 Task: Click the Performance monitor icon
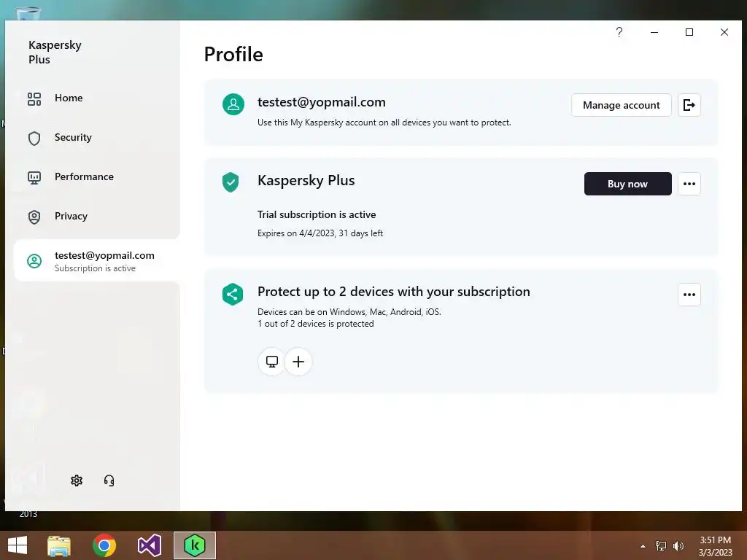pyautogui.click(x=34, y=178)
